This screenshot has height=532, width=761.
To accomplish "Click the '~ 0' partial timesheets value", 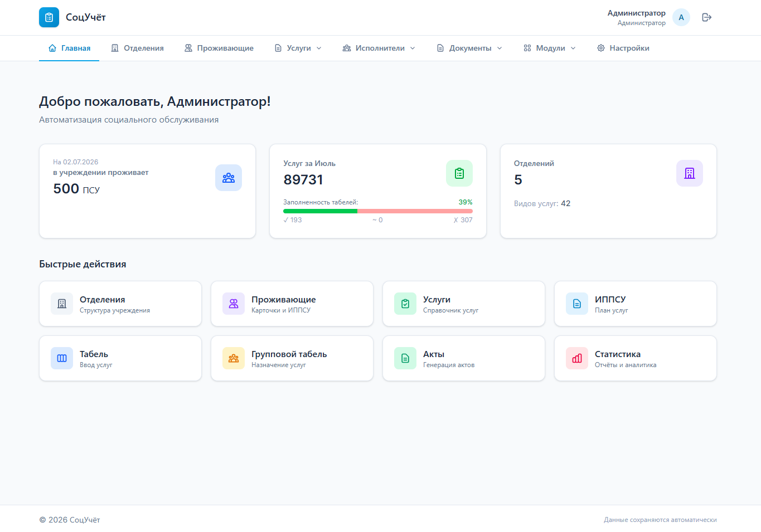I will [377, 220].
